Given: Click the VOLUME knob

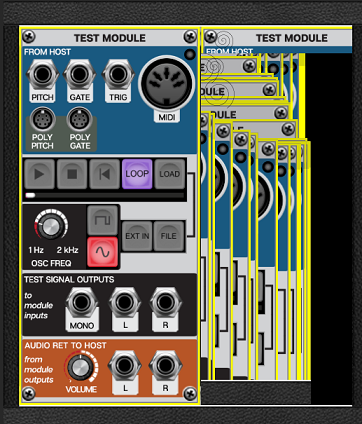Looking at the screenshot, I should [81, 367].
